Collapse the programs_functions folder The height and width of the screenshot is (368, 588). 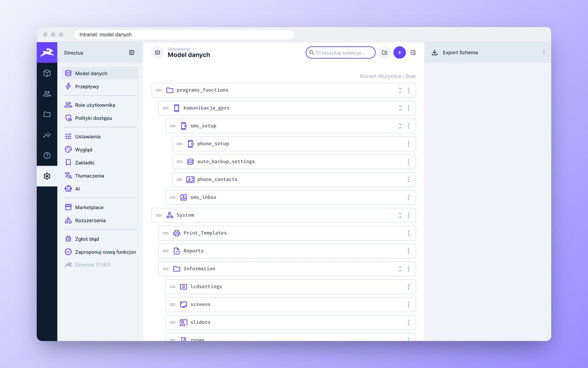(400, 90)
